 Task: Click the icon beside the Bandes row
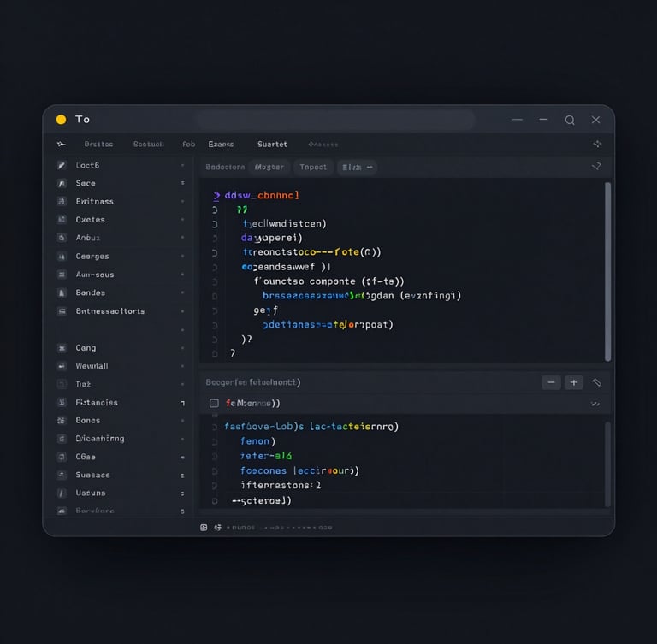coord(62,292)
